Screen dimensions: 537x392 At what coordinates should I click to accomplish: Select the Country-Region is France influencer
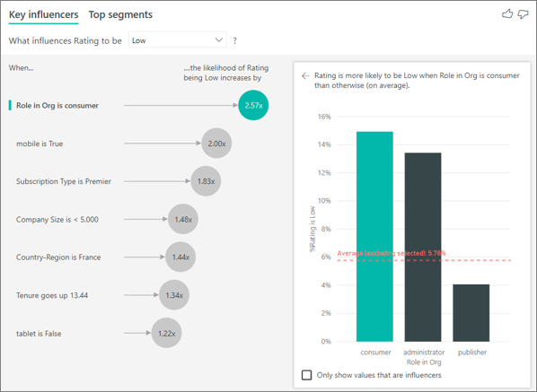(58, 257)
